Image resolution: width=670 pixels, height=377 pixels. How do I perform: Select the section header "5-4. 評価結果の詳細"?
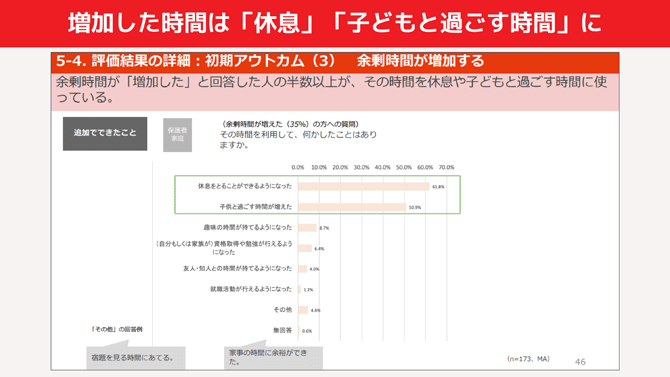point(123,61)
